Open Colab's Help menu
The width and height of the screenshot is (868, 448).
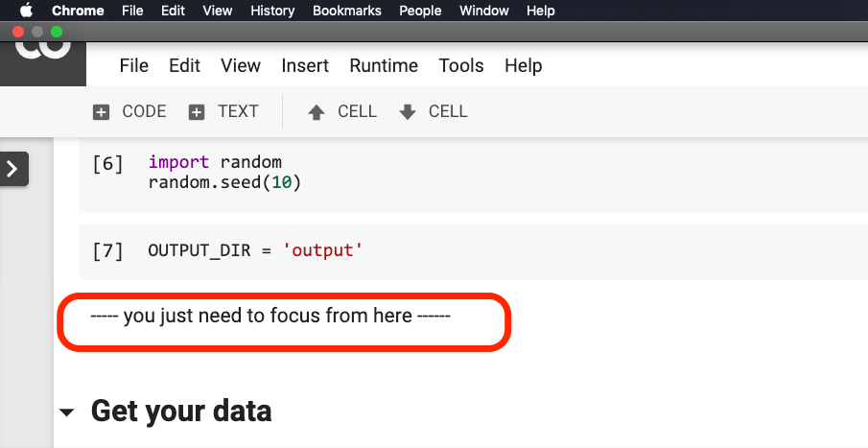(524, 65)
